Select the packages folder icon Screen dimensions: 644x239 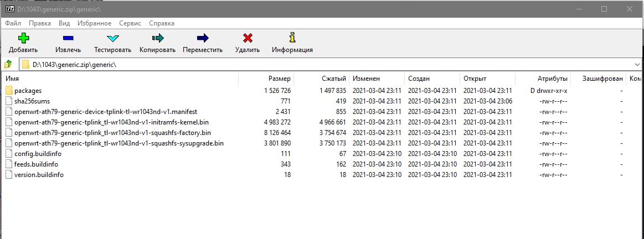[9, 91]
